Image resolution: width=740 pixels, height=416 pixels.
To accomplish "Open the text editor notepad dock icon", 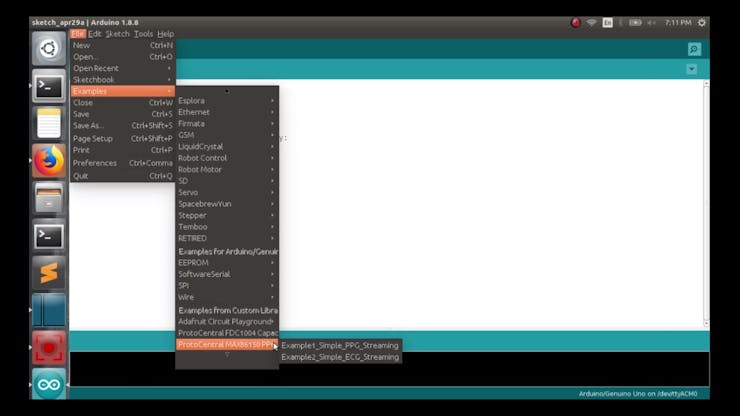I will 49,123.
